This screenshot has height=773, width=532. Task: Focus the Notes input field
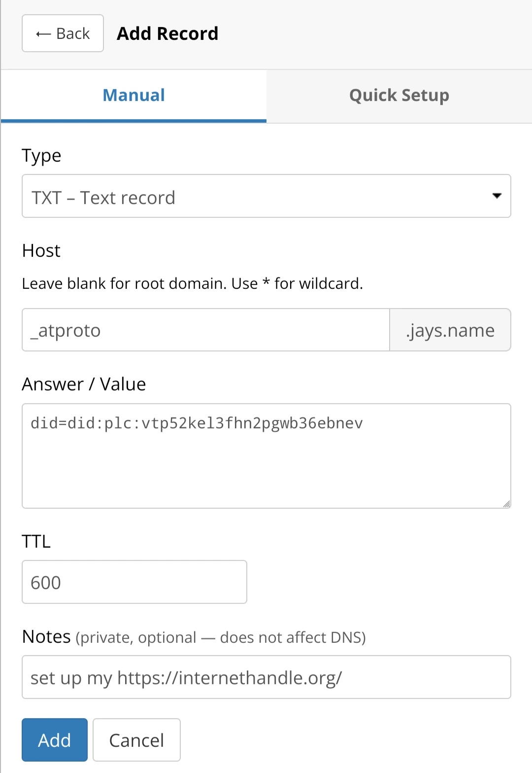pos(266,677)
